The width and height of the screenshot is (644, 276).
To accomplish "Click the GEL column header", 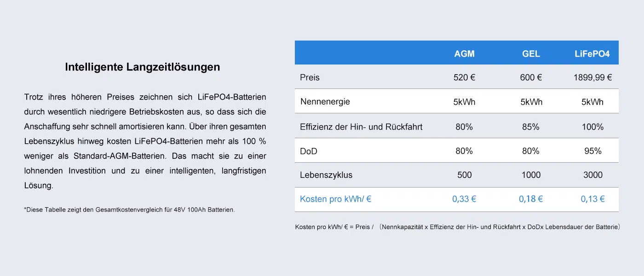I will (531, 54).
